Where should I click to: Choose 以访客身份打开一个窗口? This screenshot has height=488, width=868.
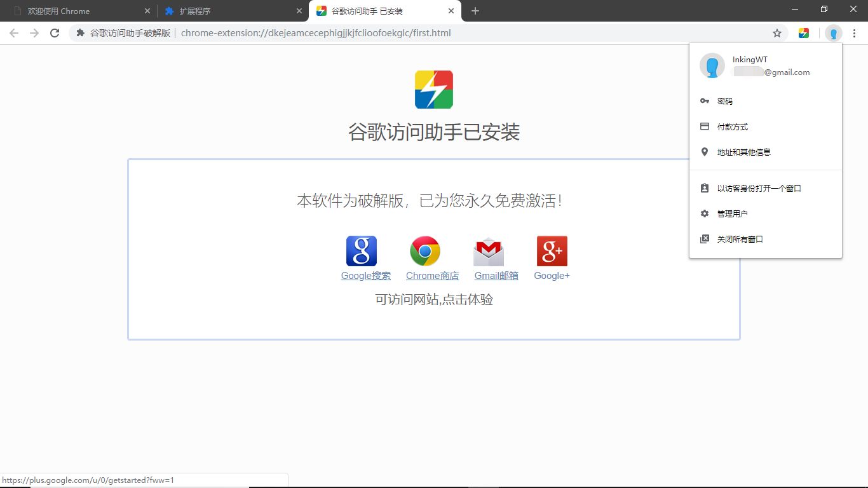point(766,188)
